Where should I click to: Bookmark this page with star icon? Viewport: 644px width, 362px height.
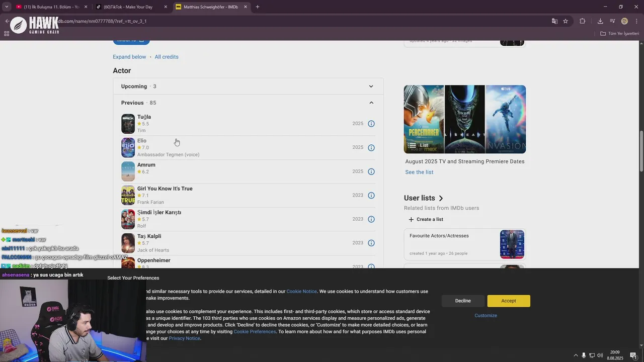pos(566,21)
